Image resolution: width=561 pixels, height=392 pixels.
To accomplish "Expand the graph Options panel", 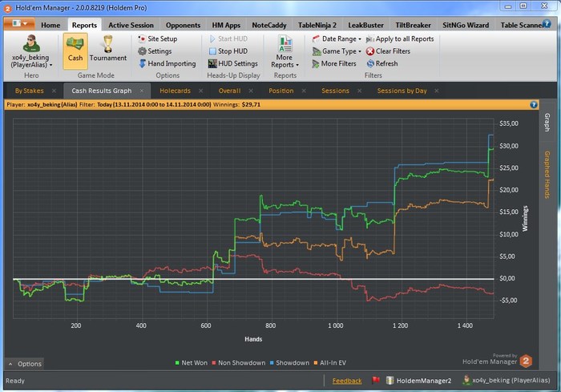I will [x=25, y=364].
